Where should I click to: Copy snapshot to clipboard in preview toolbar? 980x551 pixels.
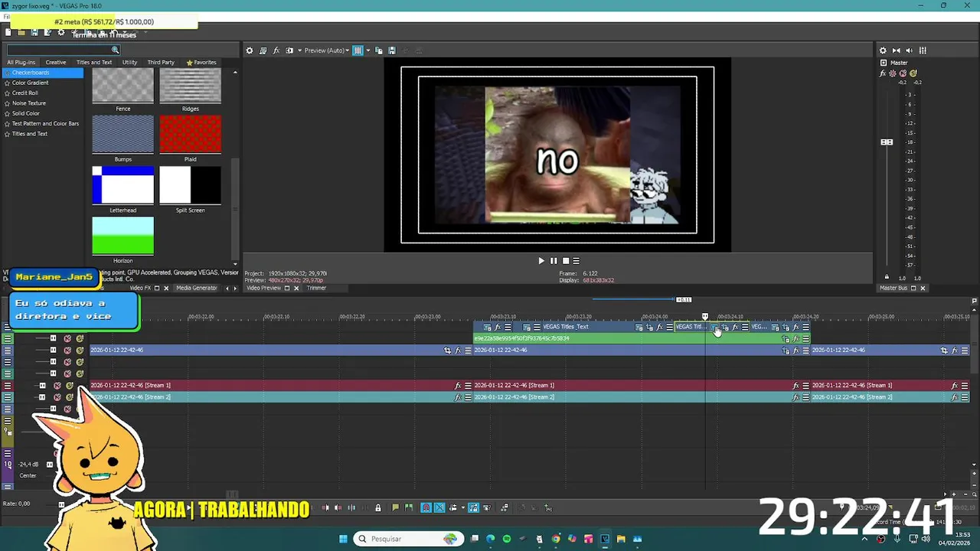379,51
